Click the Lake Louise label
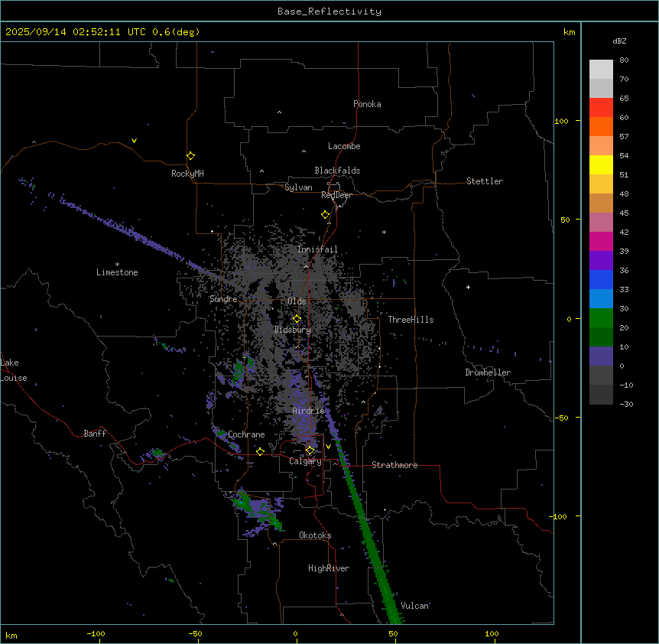The height and width of the screenshot is (644, 659). coord(14,370)
